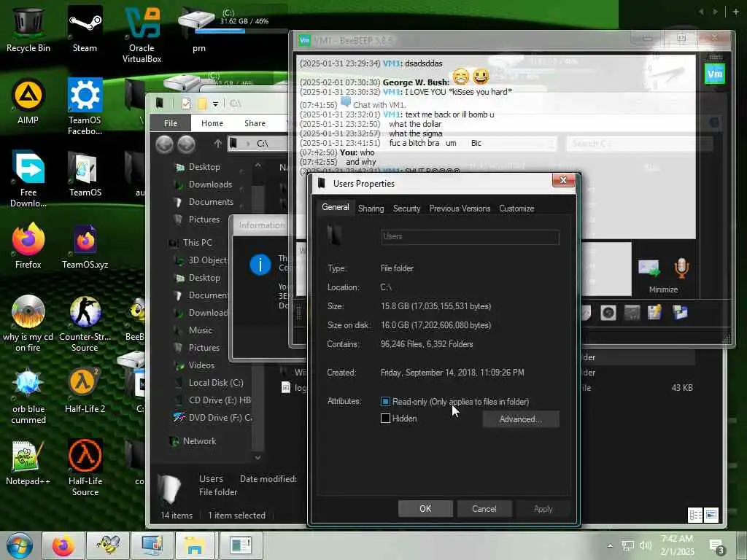Select DVD Drive (F:) in navigation pane
This screenshot has height=560, width=747.
pos(212,418)
